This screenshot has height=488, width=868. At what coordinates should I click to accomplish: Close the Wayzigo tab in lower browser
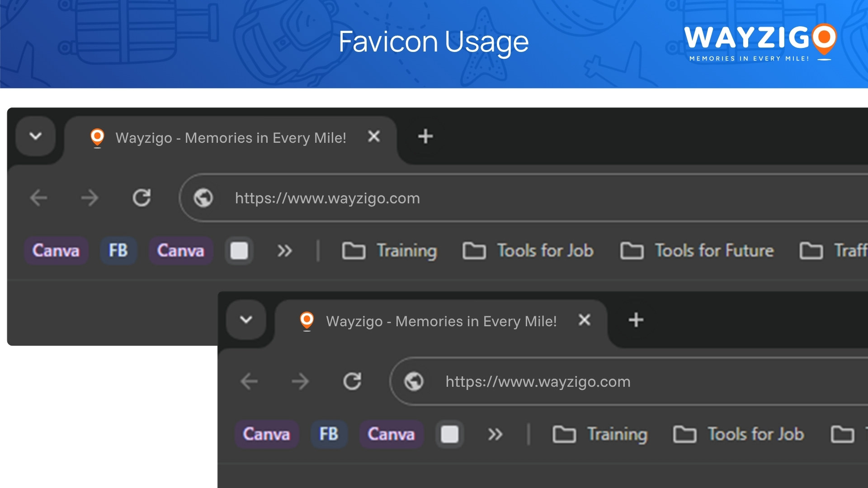point(585,320)
